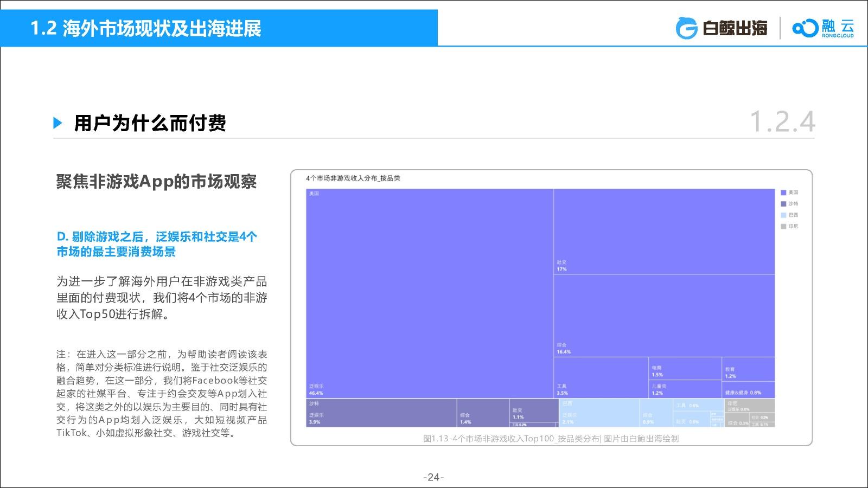Click the 白鲸出海 whale logo icon

point(686,28)
